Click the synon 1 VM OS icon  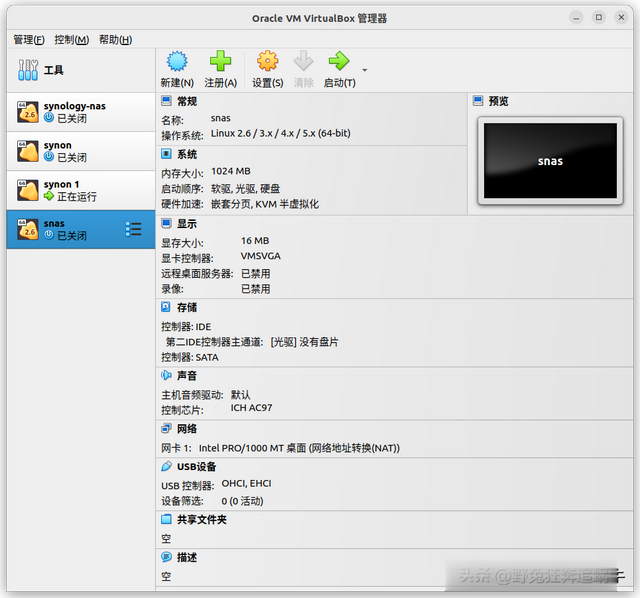tap(28, 190)
